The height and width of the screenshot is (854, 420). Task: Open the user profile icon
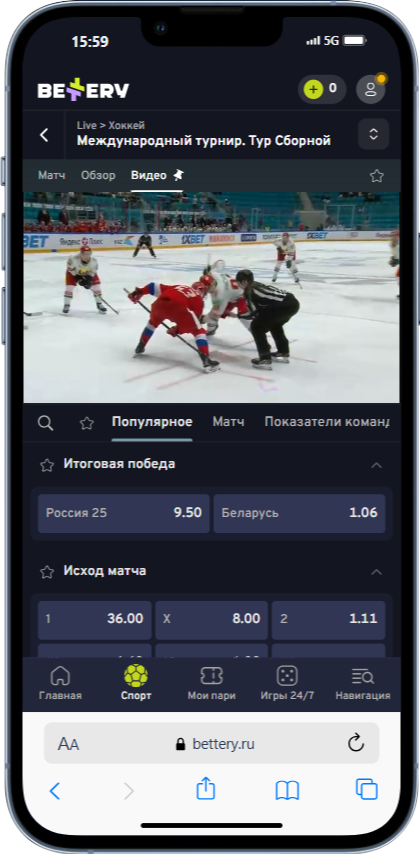point(371,89)
